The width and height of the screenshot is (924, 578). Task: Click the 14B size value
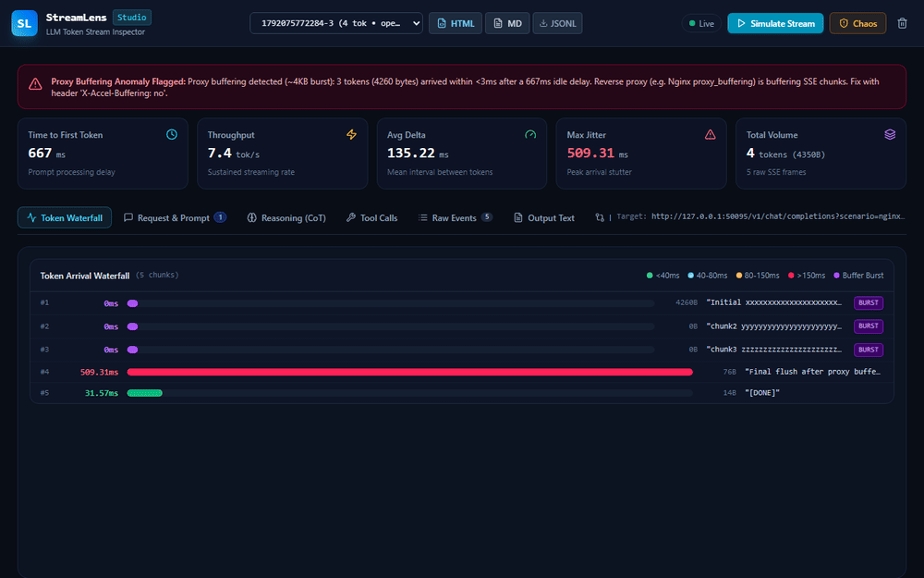730,393
